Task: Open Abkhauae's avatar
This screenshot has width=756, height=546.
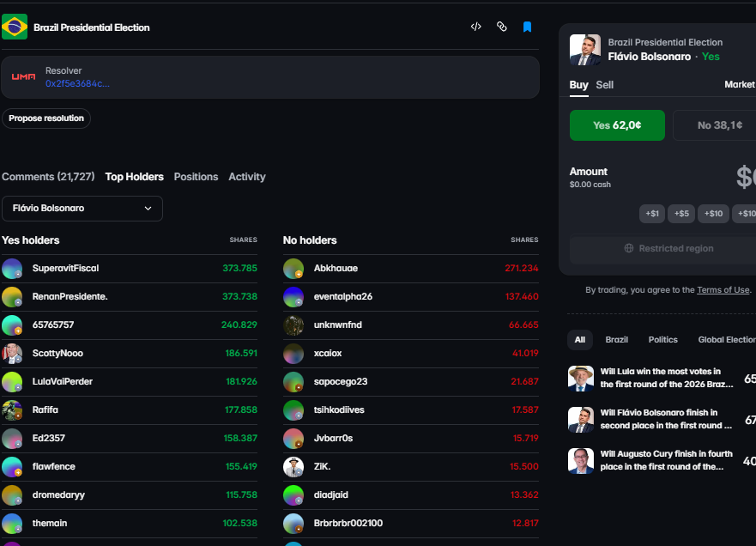Action: 293,269
